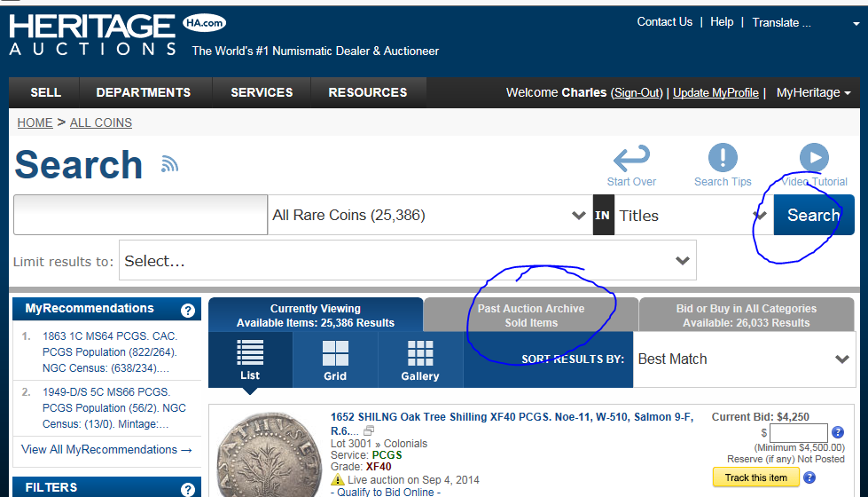Viewport: 868px width, 497px height.
Task: Open 1949-D/S 5C MS66 PCGS recommendation
Action: coord(114,407)
